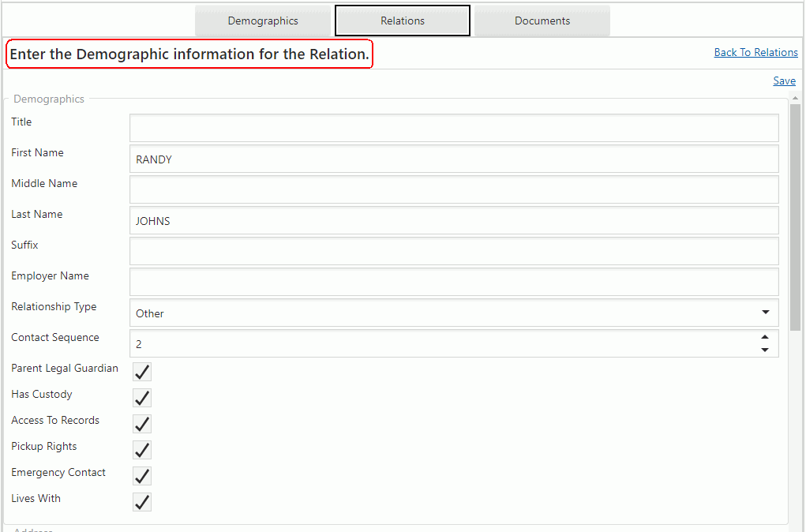Click the Last Name field containing JOHNS
This screenshot has height=532, width=806.
[x=454, y=220]
